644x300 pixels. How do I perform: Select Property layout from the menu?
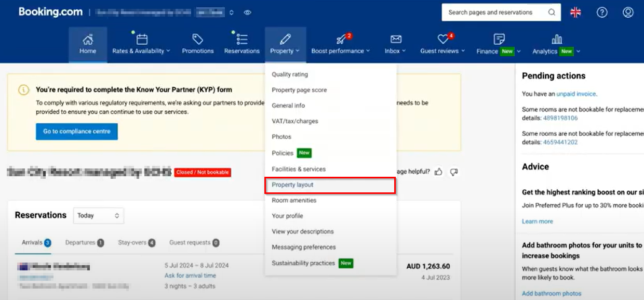click(x=293, y=185)
